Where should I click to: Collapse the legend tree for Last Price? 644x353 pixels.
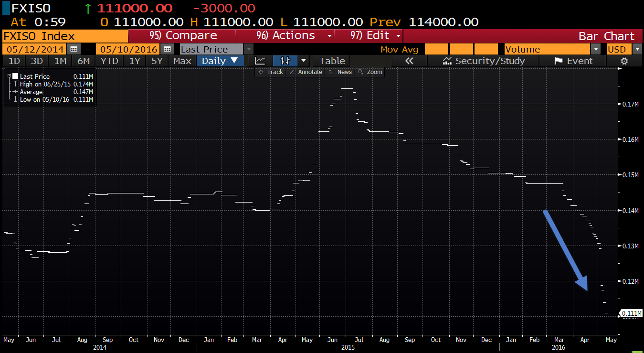click(10, 76)
